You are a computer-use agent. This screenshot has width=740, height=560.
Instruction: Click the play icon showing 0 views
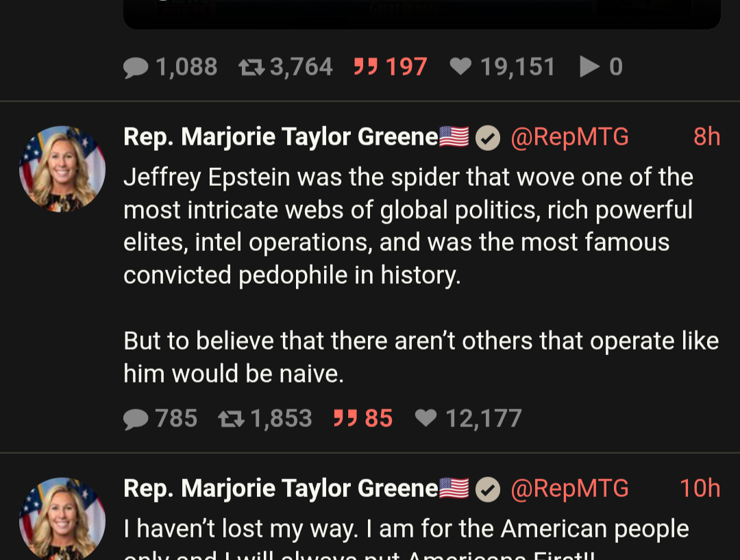589,67
